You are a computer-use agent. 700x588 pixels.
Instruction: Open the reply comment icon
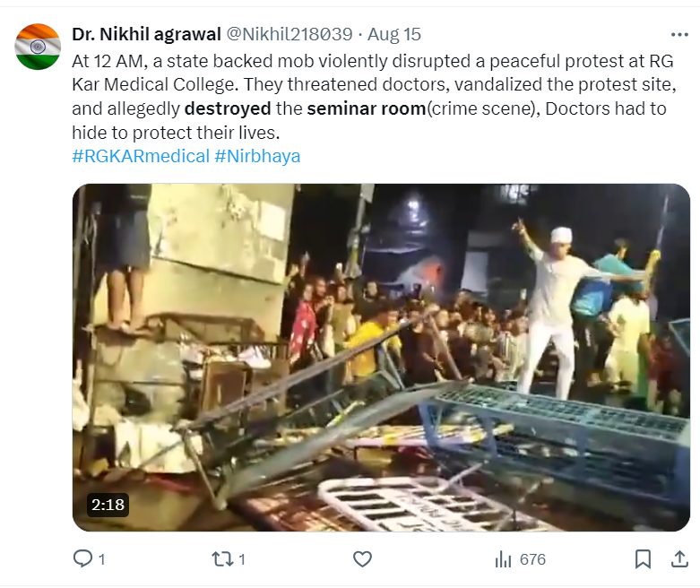pos(82,558)
